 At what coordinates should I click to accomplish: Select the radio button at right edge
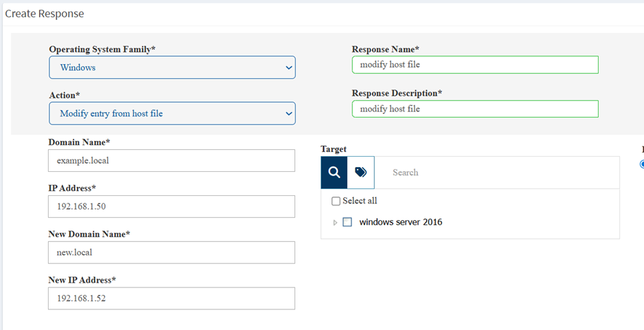point(642,164)
